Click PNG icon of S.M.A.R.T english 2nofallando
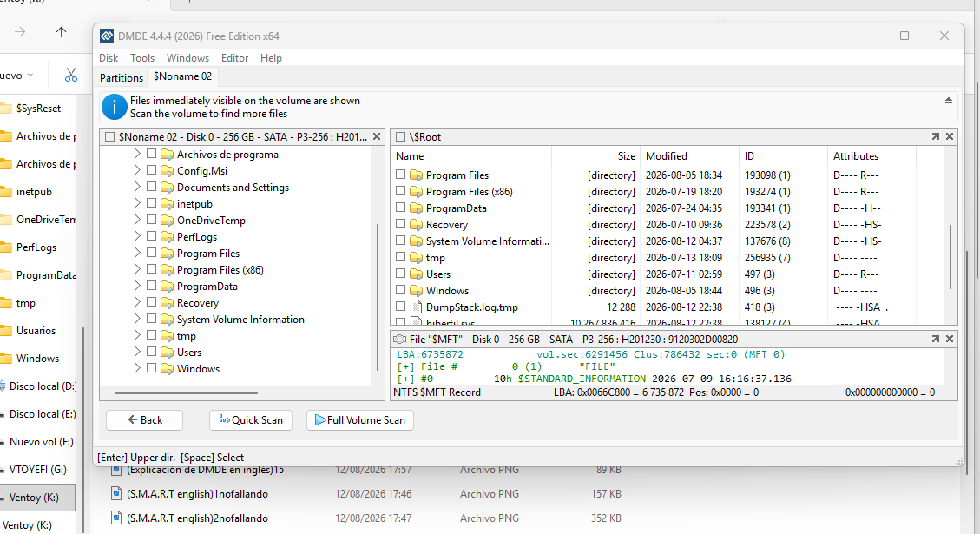Viewport: 980px width, 534px height. [116, 518]
